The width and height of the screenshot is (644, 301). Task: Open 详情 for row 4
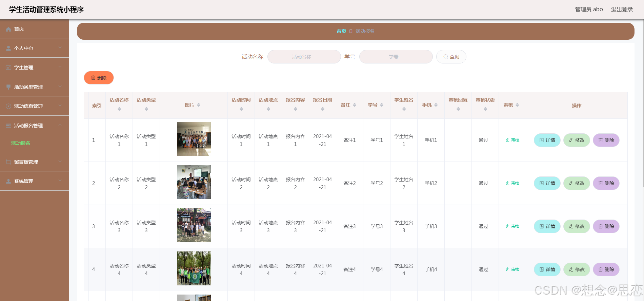(547, 269)
